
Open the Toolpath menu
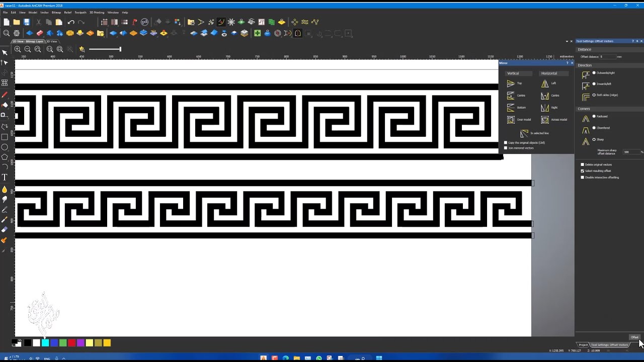(x=80, y=12)
